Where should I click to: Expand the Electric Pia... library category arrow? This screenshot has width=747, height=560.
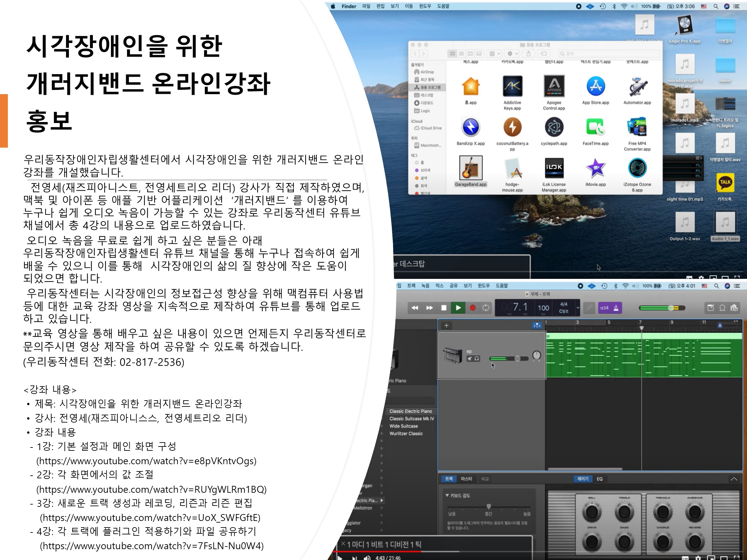(x=382, y=500)
